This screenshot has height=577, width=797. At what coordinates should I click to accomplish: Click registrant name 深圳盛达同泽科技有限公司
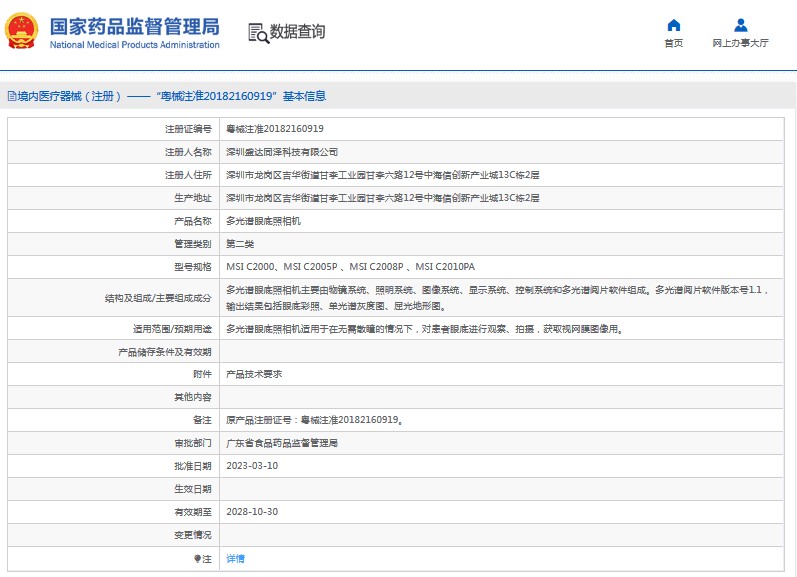click(282, 152)
